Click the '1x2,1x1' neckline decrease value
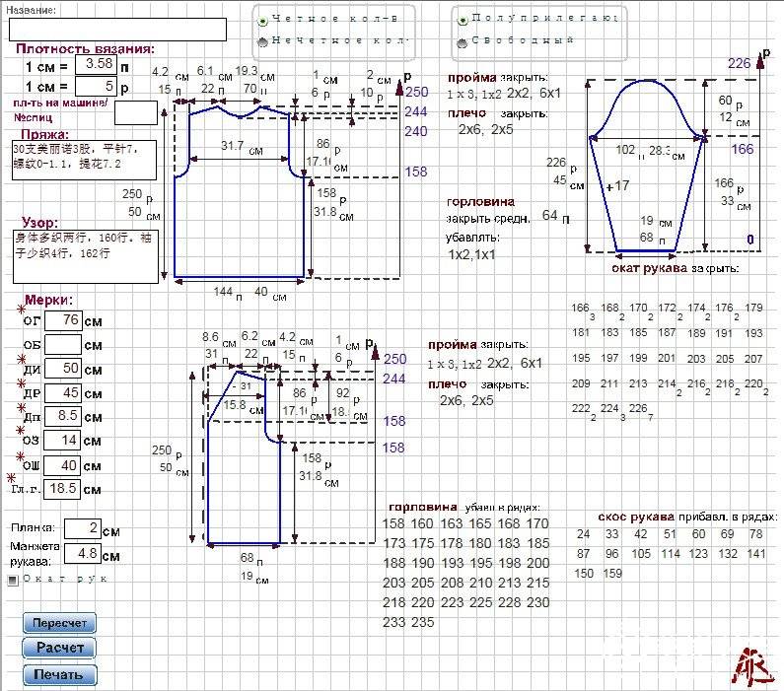 pyautogui.click(x=471, y=255)
